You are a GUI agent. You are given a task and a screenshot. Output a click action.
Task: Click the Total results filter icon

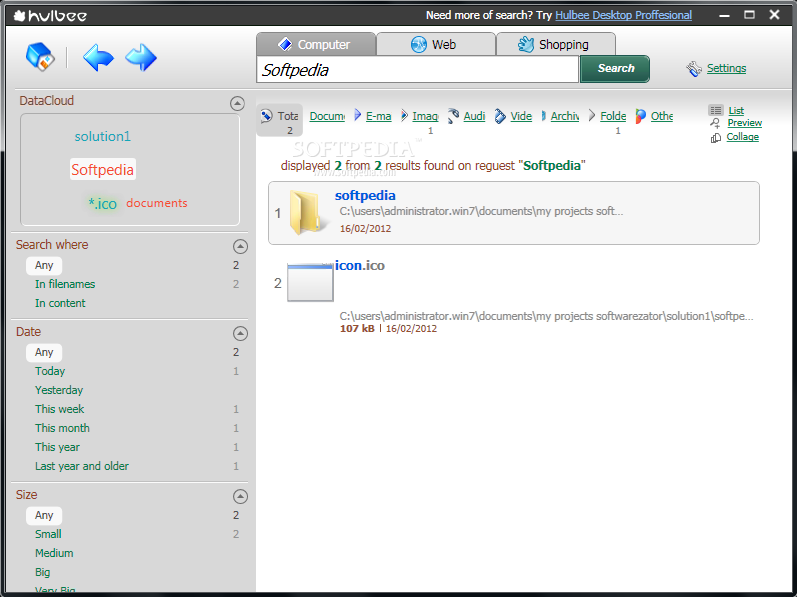coord(266,116)
